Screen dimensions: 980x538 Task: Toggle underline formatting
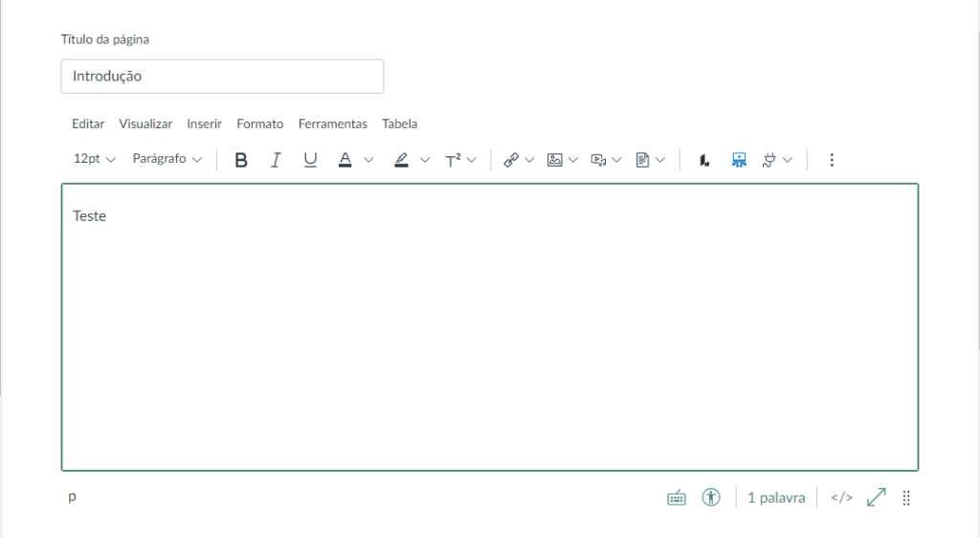pyautogui.click(x=310, y=160)
